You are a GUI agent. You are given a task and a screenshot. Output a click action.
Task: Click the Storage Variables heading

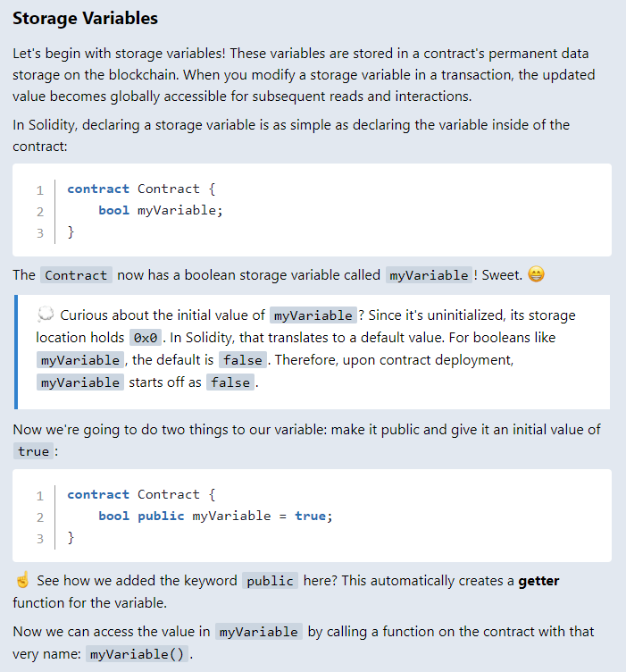(x=86, y=18)
